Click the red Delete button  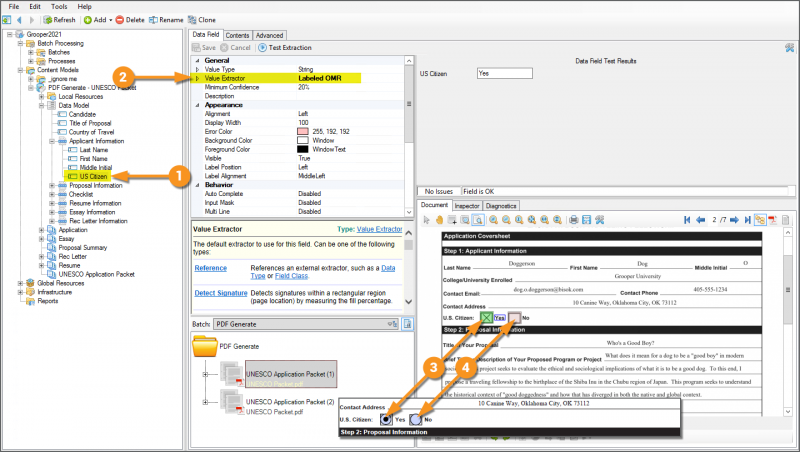130,20
